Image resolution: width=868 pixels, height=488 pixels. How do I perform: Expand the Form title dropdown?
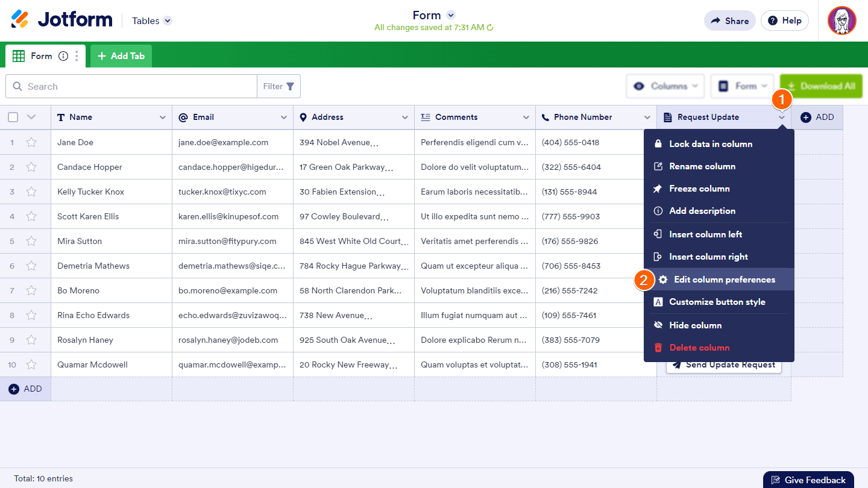pyautogui.click(x=450, y=15)
